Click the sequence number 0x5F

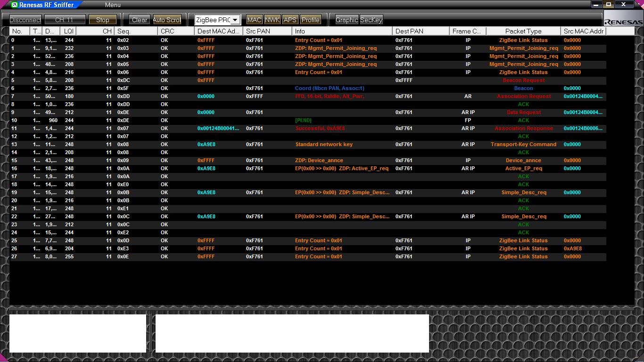coord(123,89)
